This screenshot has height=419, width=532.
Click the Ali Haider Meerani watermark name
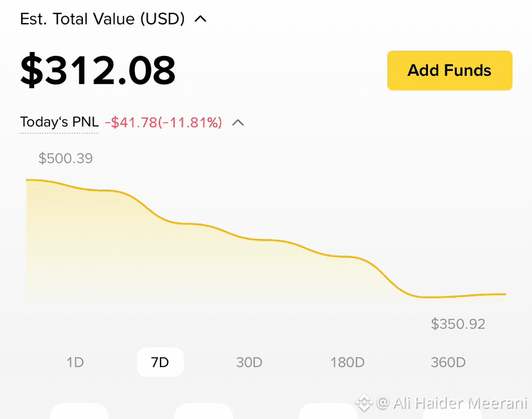460,404
